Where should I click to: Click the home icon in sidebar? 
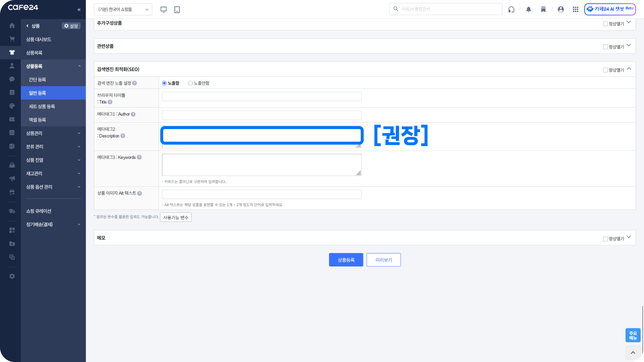click(x=12, y=26)
